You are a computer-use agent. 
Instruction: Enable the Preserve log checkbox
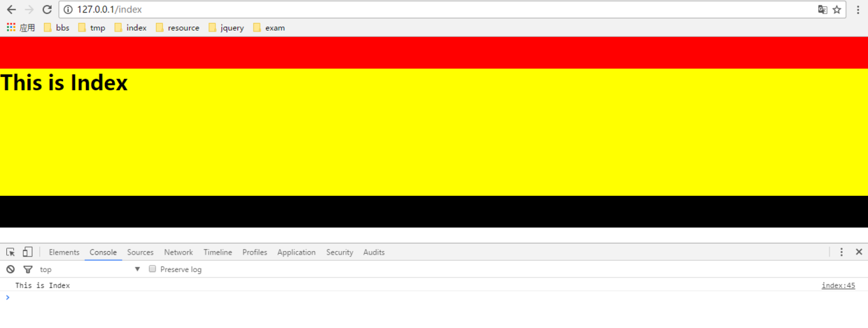[x=152, y=269]
